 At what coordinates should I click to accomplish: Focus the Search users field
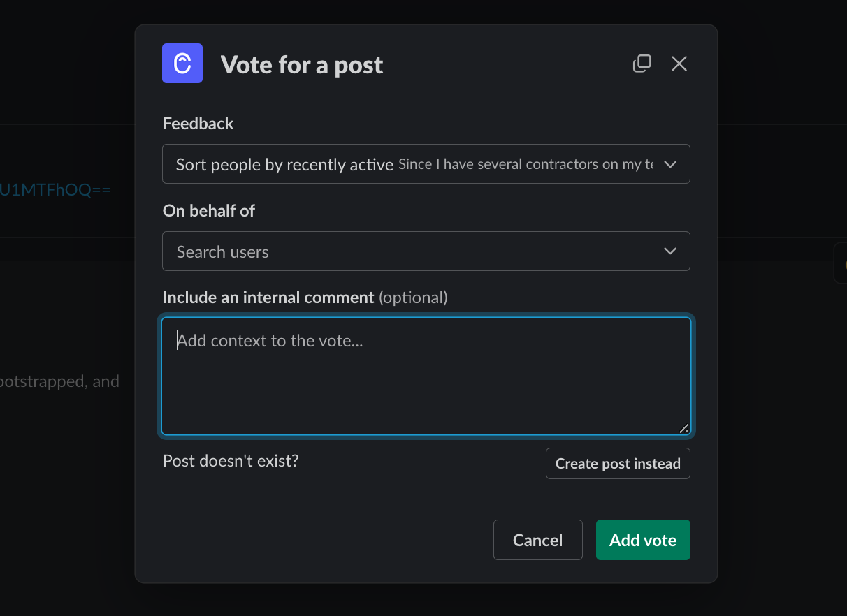(x=426, y=251)
